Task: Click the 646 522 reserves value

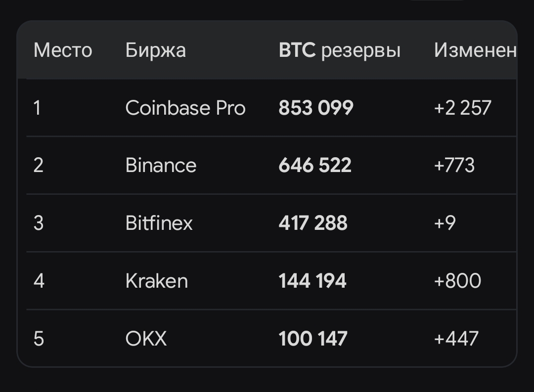Action: coord(315,166)
